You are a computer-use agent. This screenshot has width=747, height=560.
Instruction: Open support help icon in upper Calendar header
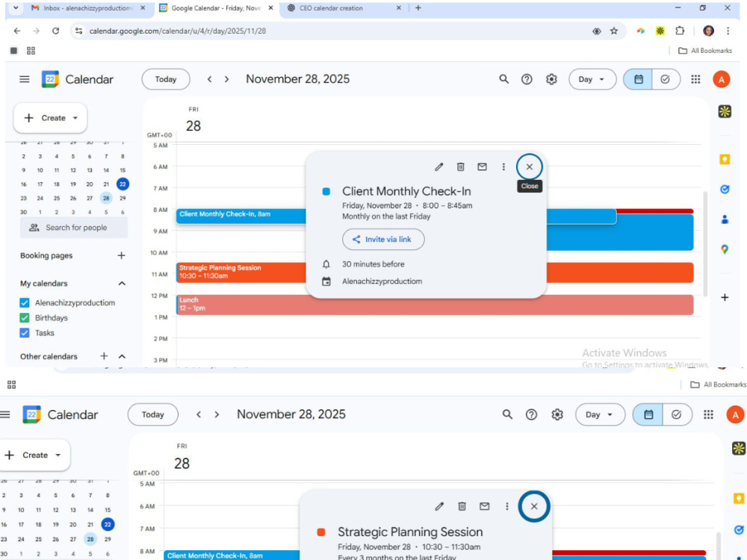(527, 79)
